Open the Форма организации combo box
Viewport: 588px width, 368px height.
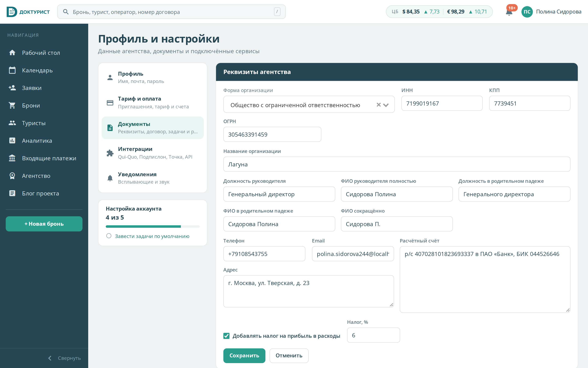coord(309,104)
